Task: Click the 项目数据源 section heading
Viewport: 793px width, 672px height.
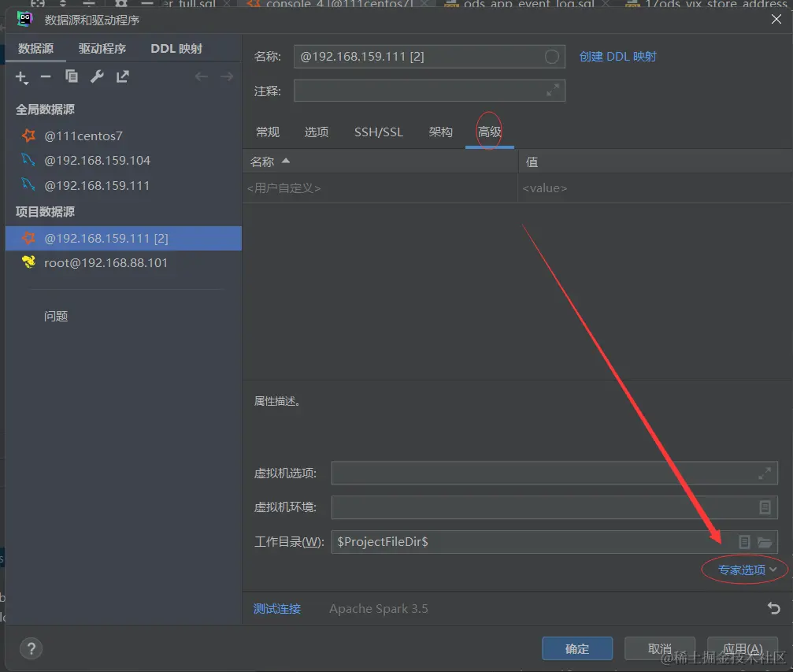Action: 45,212
